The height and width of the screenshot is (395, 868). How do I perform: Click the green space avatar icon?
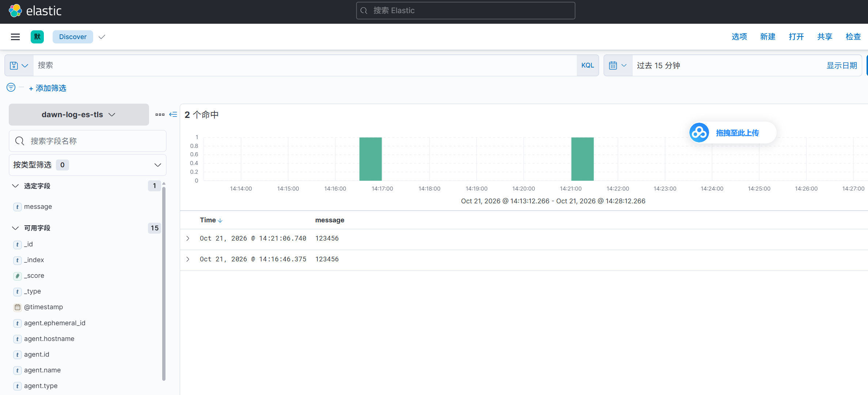point(37,37)
